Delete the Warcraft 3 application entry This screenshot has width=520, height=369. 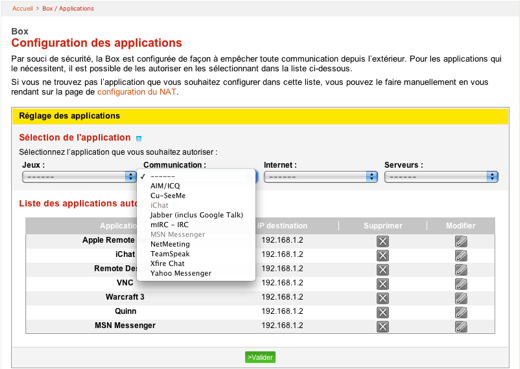tap(382, 298)
